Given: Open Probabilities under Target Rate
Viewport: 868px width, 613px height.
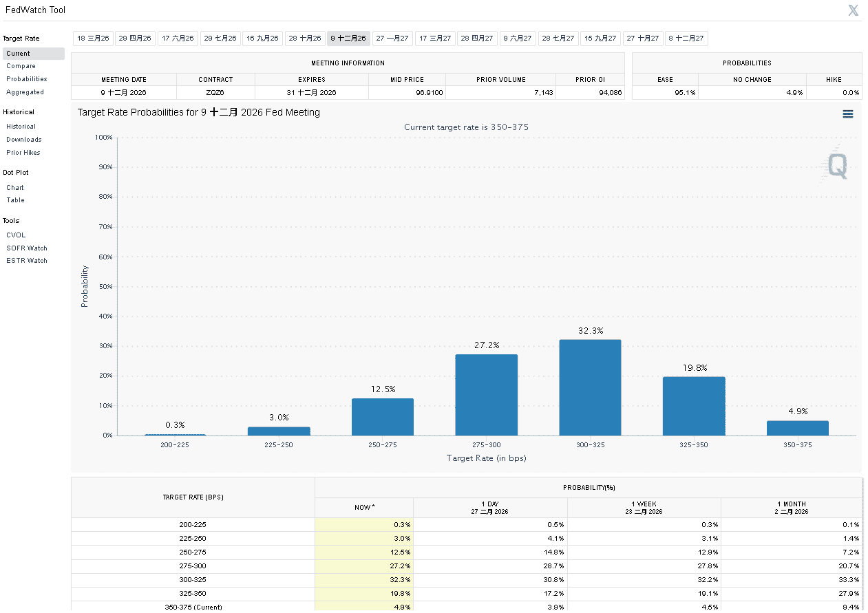Looking at the screenshot, I should point(27,79).
